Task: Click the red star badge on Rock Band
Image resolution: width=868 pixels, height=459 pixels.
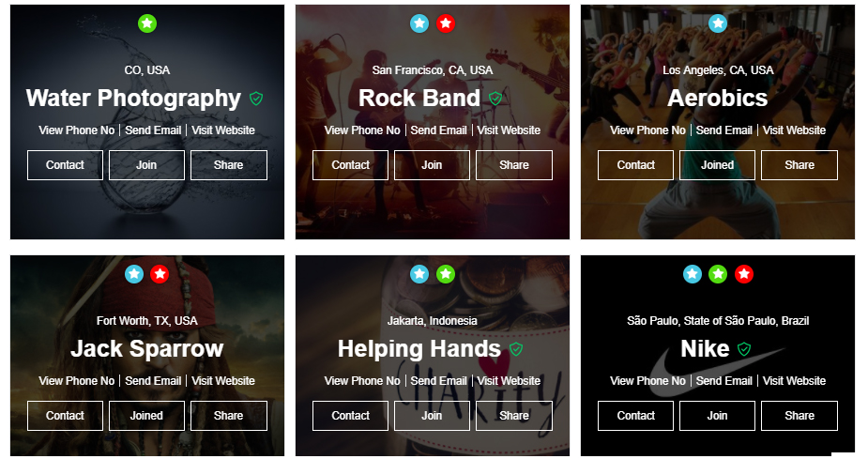Action: [x=446, y=23]
